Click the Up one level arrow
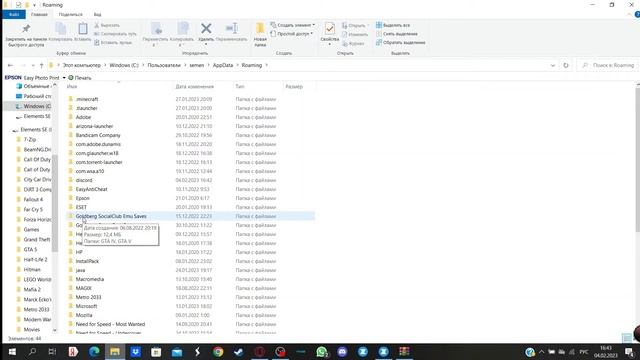 click(x=41, y=65)
